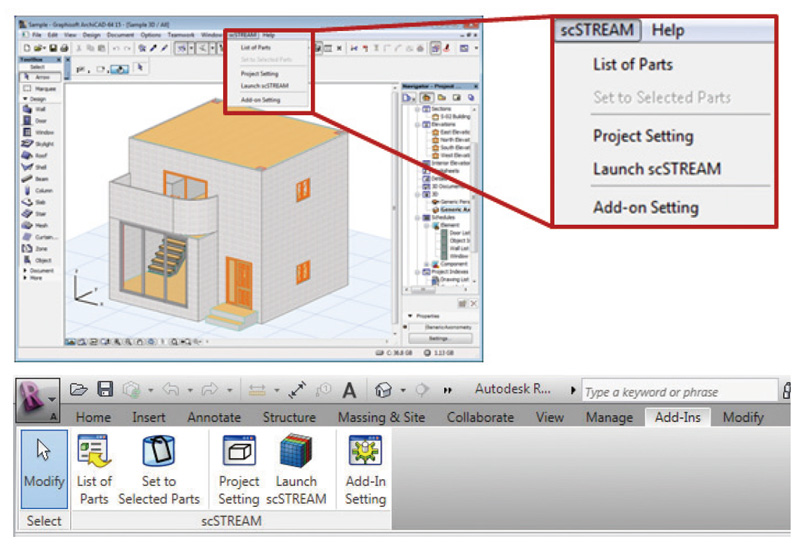Image resolution: width=800 pixels, height=547 pixels.
Task: Open the Manage ribbon tab in Revit
Action: (x=609, y=417)
